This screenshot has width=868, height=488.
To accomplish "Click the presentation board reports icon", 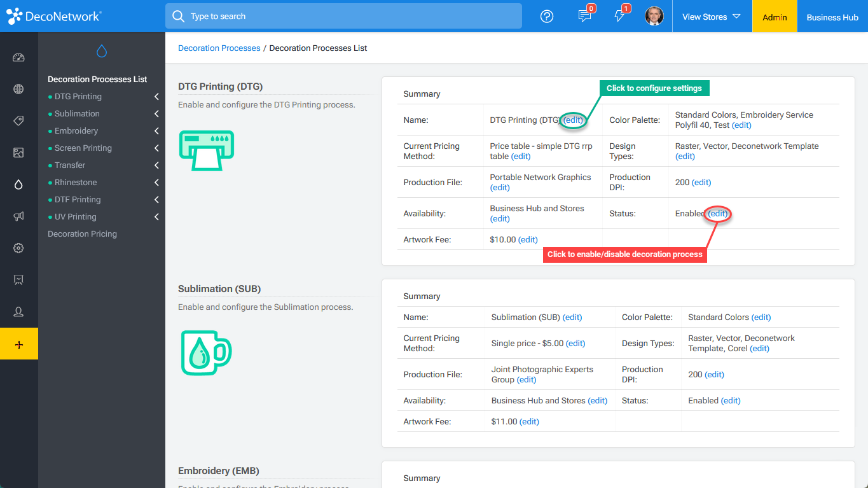I will (19, 280).
